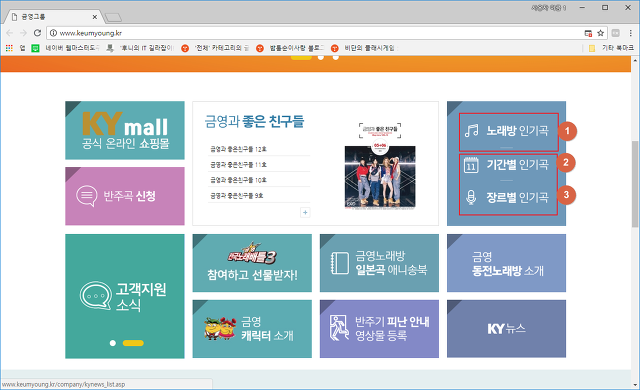The image size is (640, 390).
Task: Click the popup blocked icon in address bar
Action: 588,33
